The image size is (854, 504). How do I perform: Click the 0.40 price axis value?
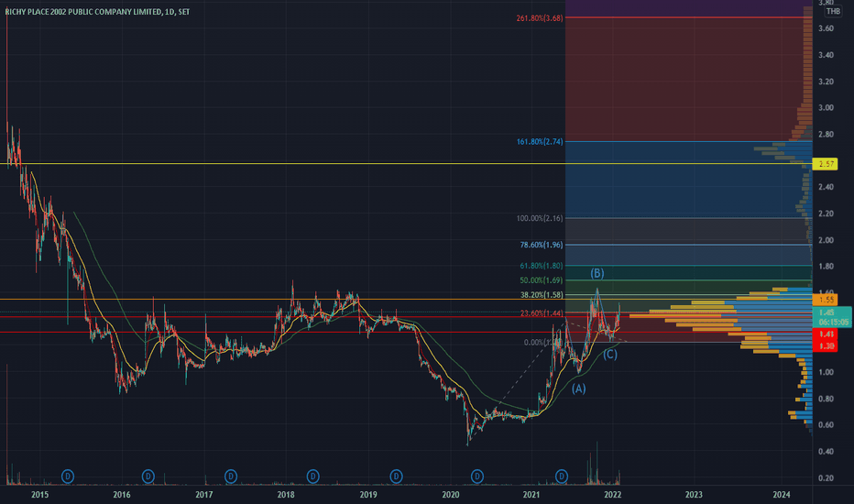[x=826, y=452]
